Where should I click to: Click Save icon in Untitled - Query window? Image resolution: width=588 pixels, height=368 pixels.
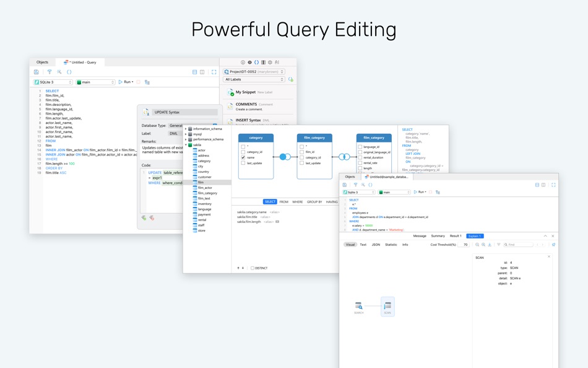point(37,72)
